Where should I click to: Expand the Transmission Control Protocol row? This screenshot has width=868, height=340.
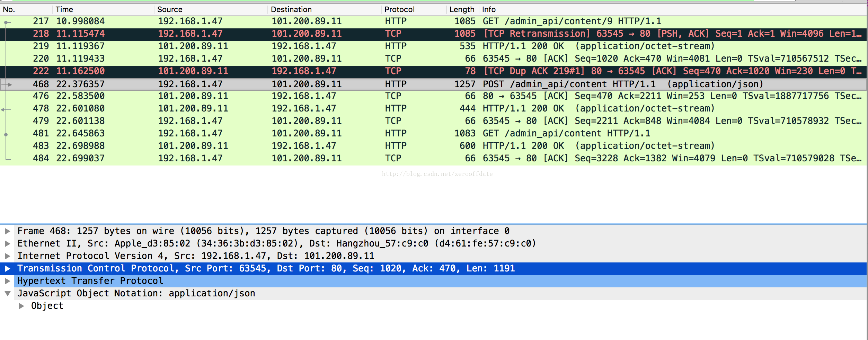pos(8,269)
